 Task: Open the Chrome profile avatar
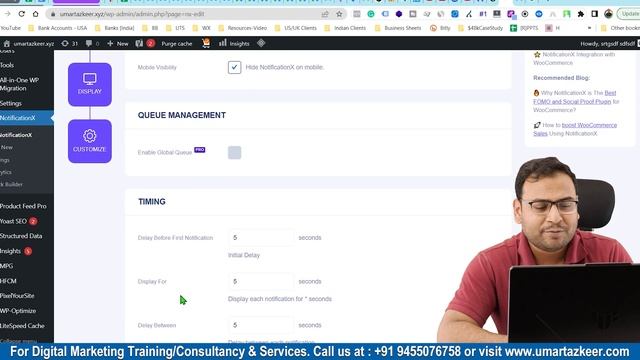point(609,14)
